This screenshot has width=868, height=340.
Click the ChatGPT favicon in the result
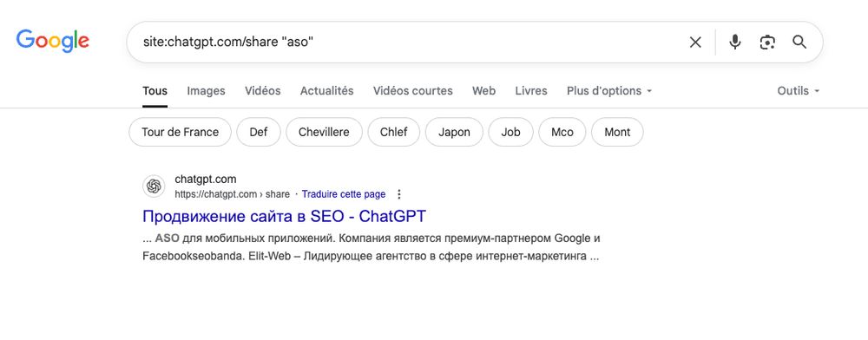click(154, 186)
